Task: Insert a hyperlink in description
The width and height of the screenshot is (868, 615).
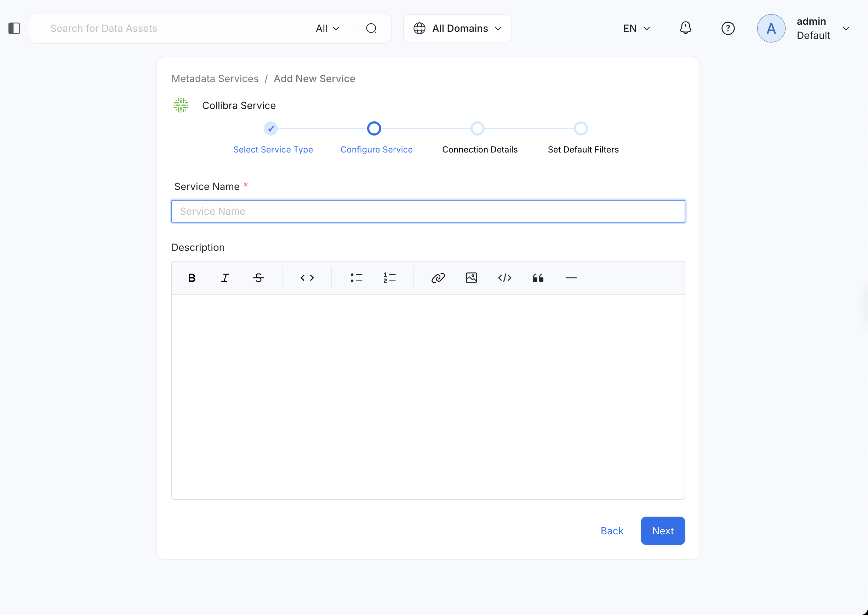Action: [x=438, y=278]
